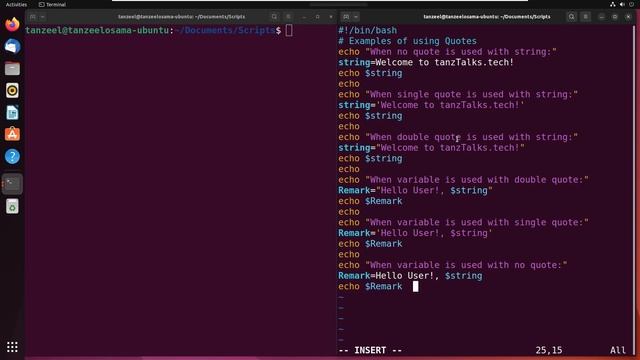Open Firefox from the dock
The width and height of the screenshot is (640, 360).
pyautogui.click(x=12, y=24)
